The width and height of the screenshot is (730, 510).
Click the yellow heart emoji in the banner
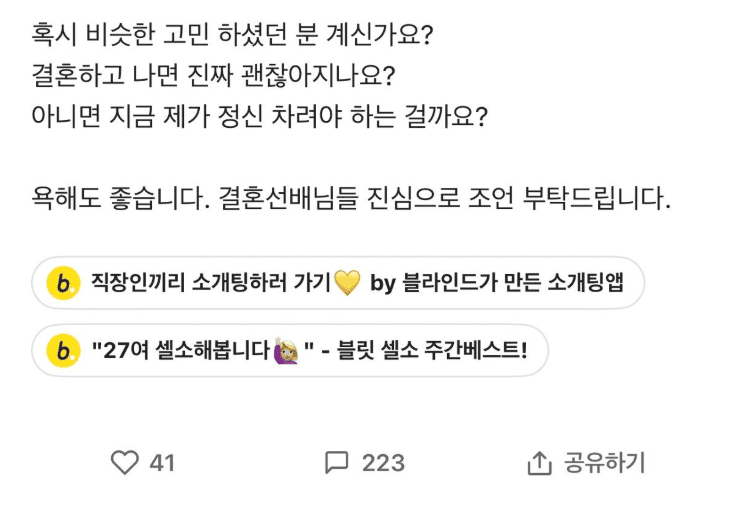click(347, 283)
